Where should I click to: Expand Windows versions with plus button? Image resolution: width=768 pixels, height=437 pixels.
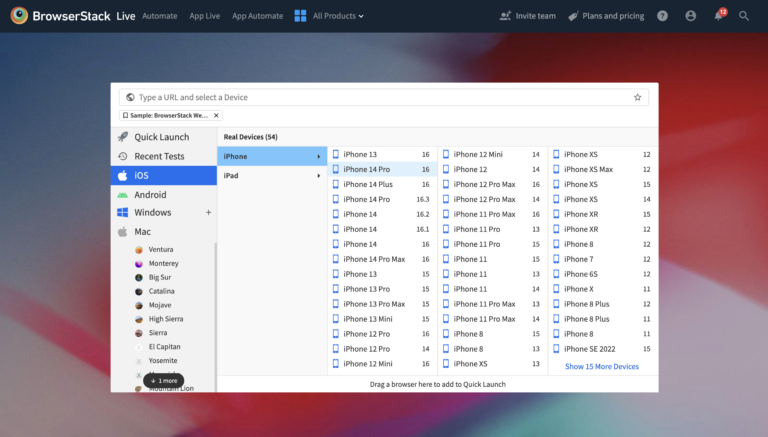pos(208,212)
